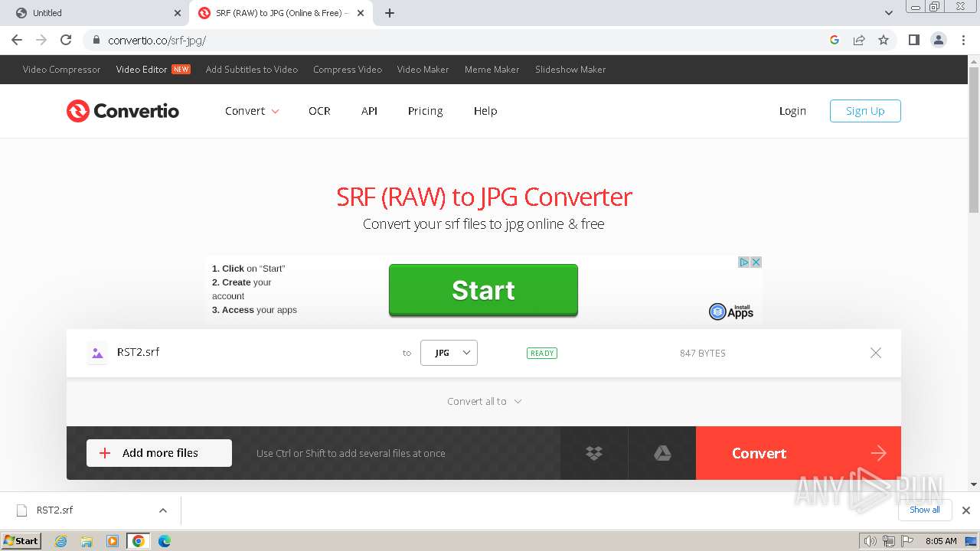Reload the current page

tap(66, 40)
